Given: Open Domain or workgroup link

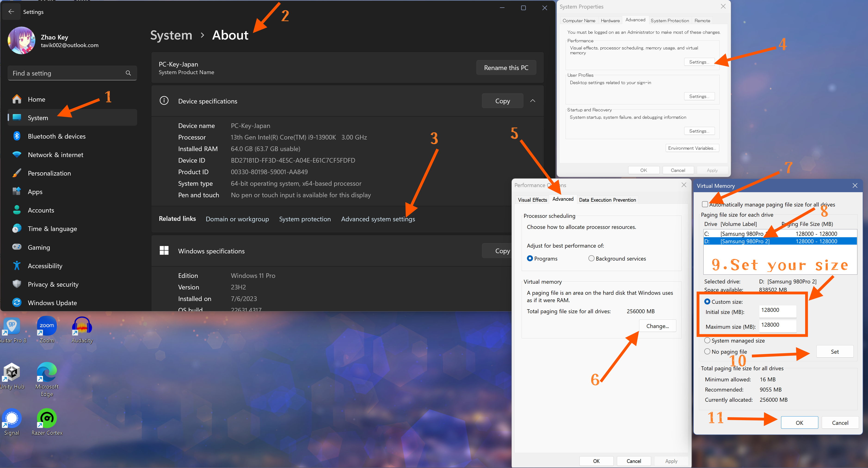Looking at the screenshot, I should [x=237, y=219].
